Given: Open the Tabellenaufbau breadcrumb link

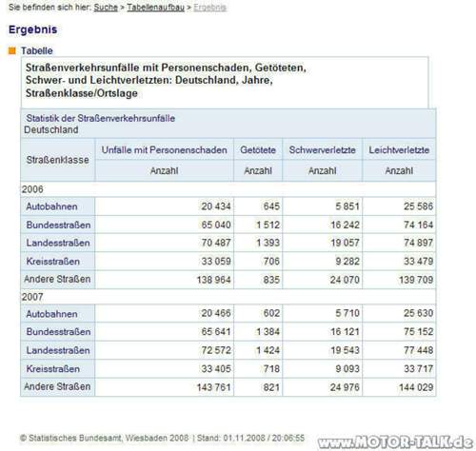Looking at the screenshot, I should click(x=155, y=8).
